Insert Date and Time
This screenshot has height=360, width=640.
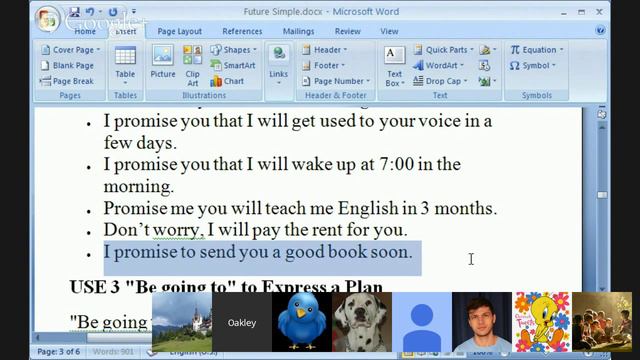(484, 65)
